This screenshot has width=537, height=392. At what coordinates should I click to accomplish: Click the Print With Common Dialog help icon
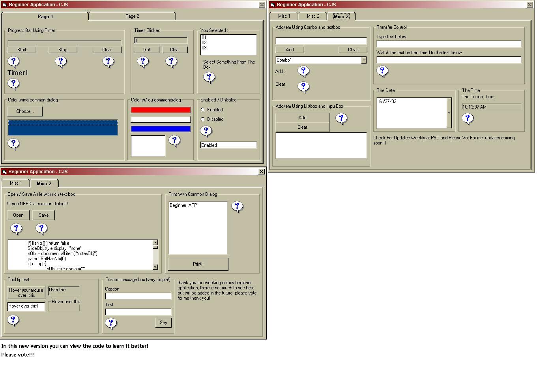(x=237, y=206)
